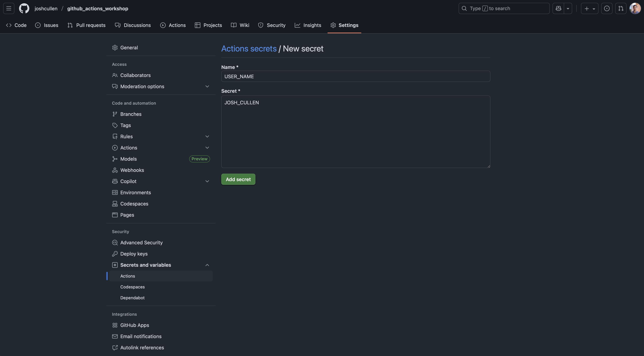
Task: Follow the Actions secrets breadcrumb link
Action: [249, 48]
